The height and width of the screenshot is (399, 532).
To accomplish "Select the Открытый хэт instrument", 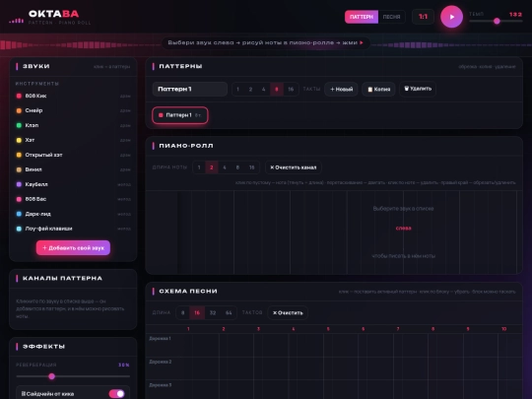I will click(73, 155).
